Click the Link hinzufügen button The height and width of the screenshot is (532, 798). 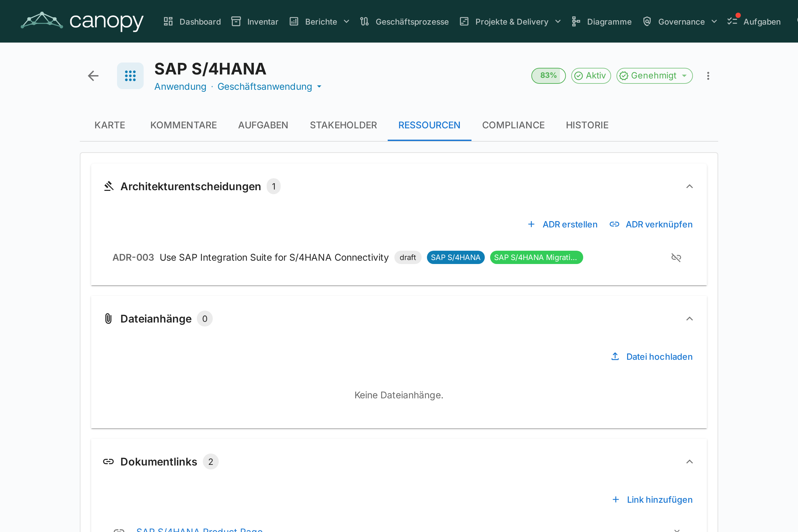pyautogui.click(x=652, y=499)
